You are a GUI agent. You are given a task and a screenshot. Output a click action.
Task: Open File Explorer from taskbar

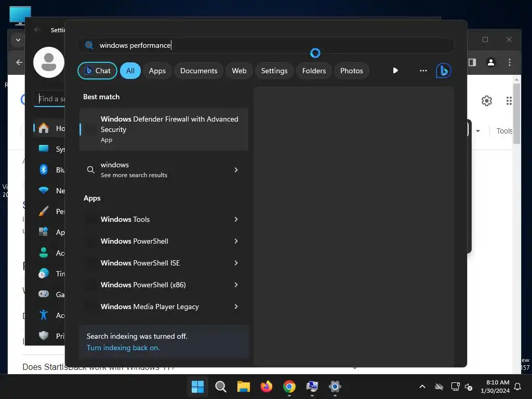click(243, 387)
